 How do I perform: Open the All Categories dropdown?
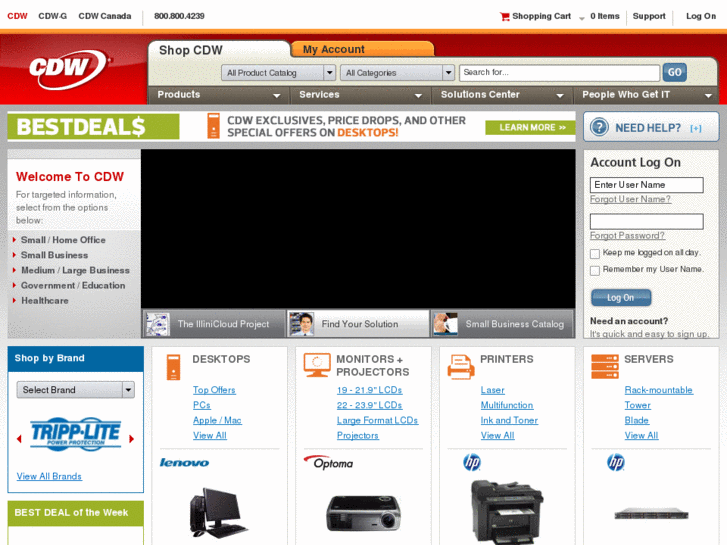coord(397,73)
